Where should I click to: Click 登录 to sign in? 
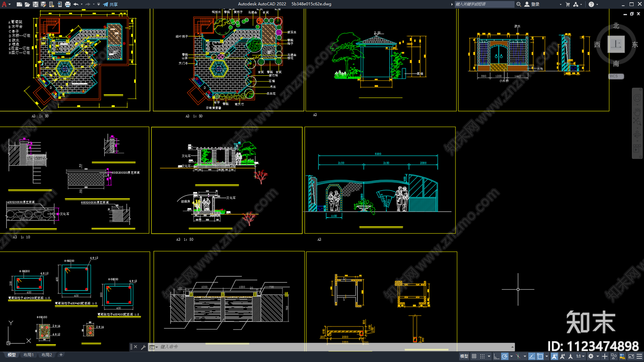532,4
